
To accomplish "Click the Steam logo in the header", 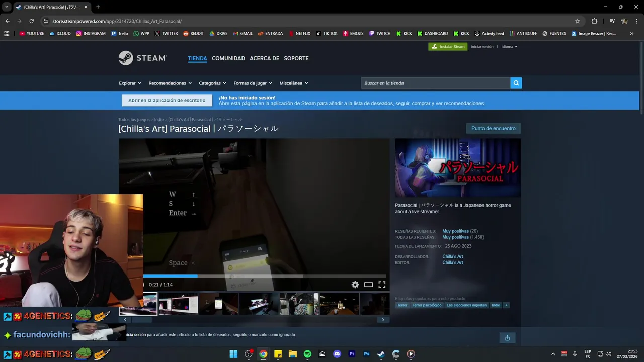I will click(x=142, y=58).
